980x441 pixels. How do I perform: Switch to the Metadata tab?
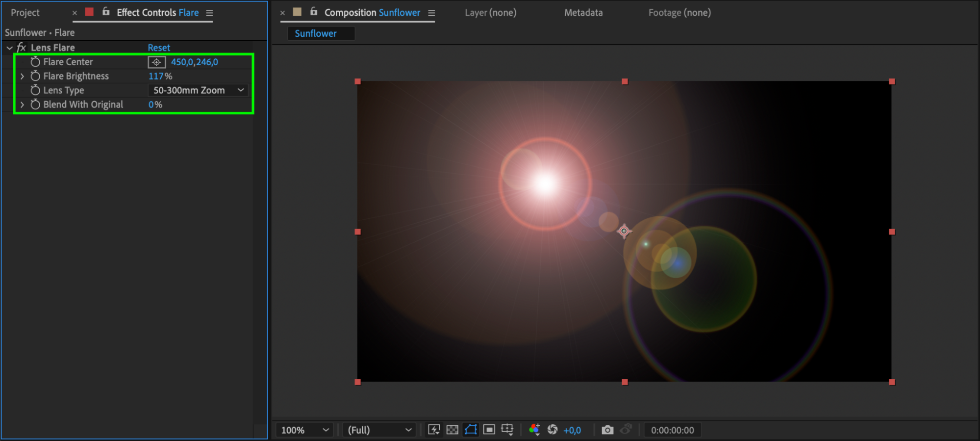pos(583,13)
